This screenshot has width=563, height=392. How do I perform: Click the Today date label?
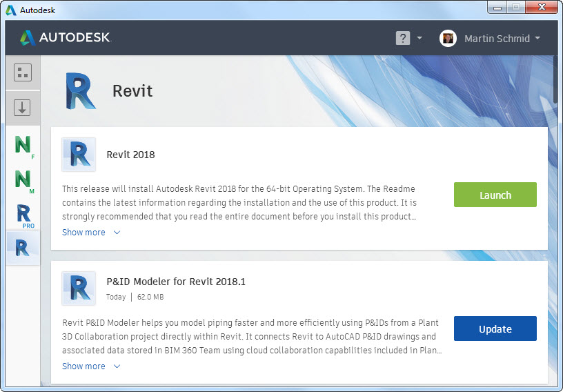click(116, 297)
